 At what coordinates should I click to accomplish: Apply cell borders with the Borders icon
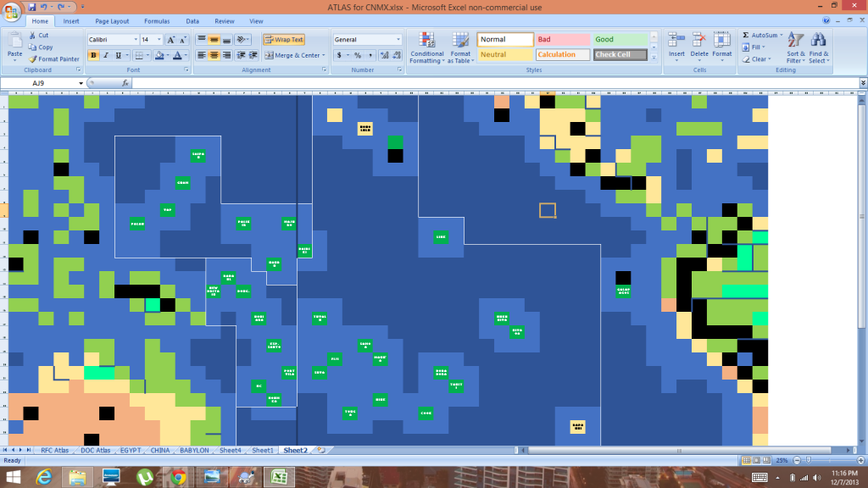click(x=139, y=55)
